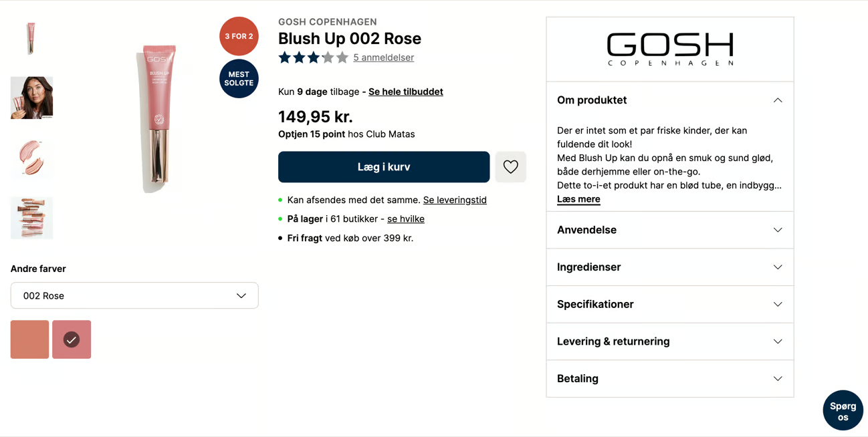Image resolution: width=868 pixels, height=437 pixels.
Task: Click the star rating icons
Action: click(x=313, y=57)
